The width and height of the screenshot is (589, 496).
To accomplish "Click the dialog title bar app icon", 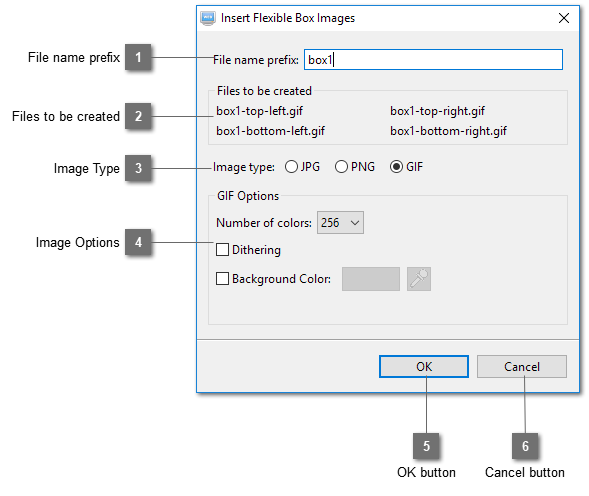I will pos(208,18).
